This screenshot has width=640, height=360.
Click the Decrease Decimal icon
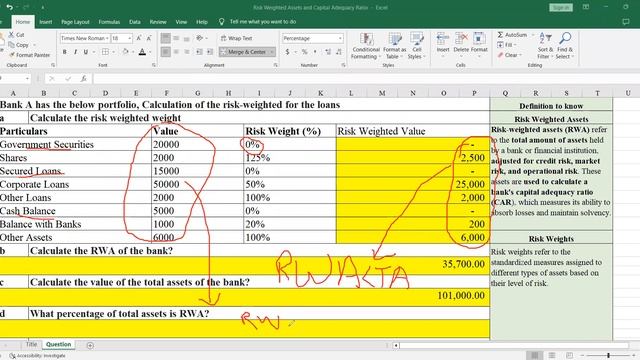(339, 52)
